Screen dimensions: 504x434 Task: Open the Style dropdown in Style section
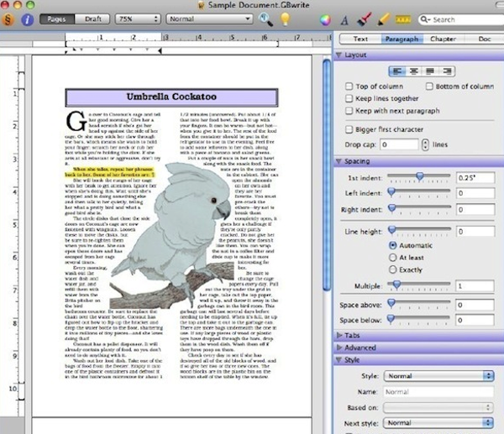pos(438,376)
